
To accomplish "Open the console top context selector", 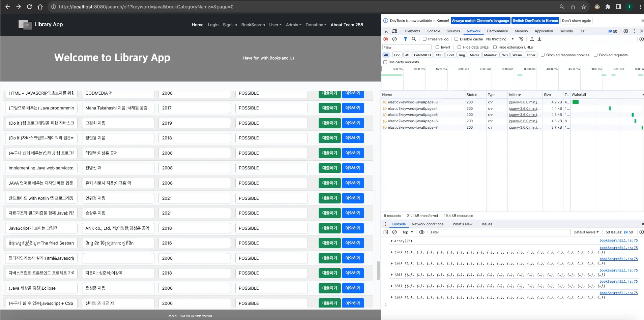I will (x=408, y=232).
